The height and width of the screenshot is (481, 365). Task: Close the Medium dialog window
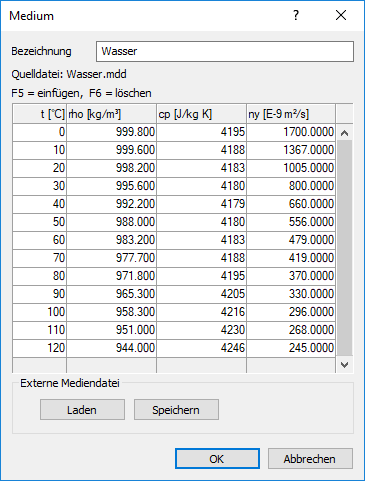(341, 15)
